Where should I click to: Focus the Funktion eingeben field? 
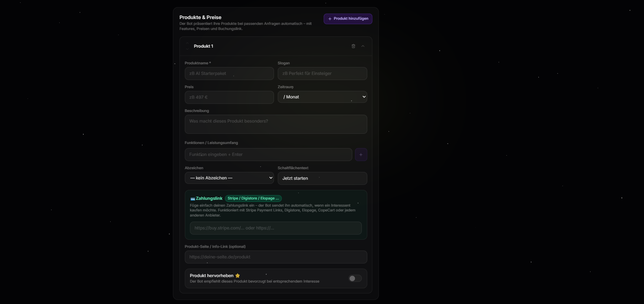[x=268, y=155]
